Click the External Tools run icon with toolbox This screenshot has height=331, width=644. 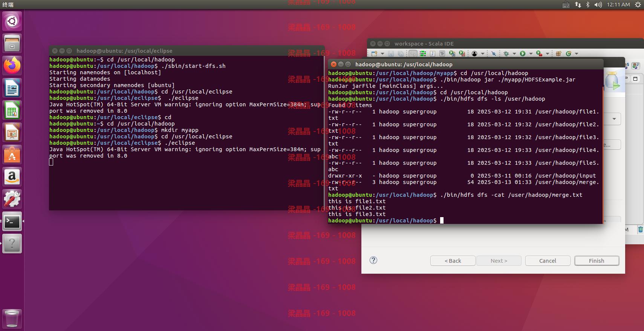coord(539,54)
